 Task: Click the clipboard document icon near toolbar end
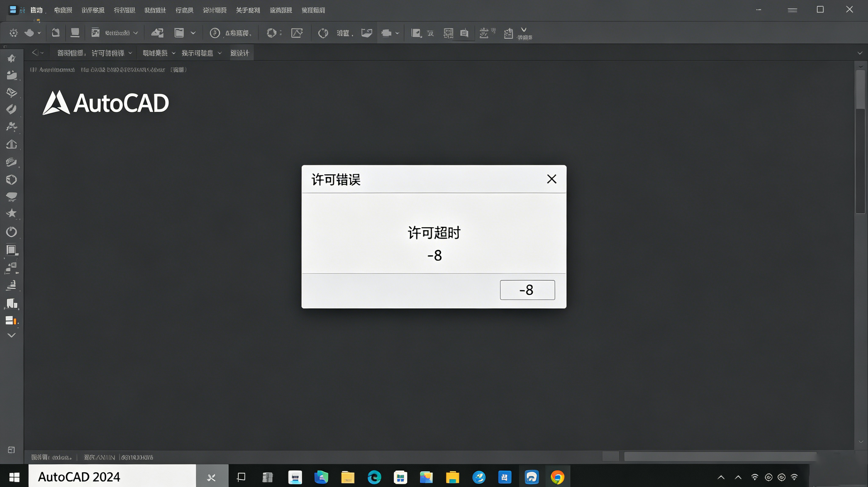point(508,33)
